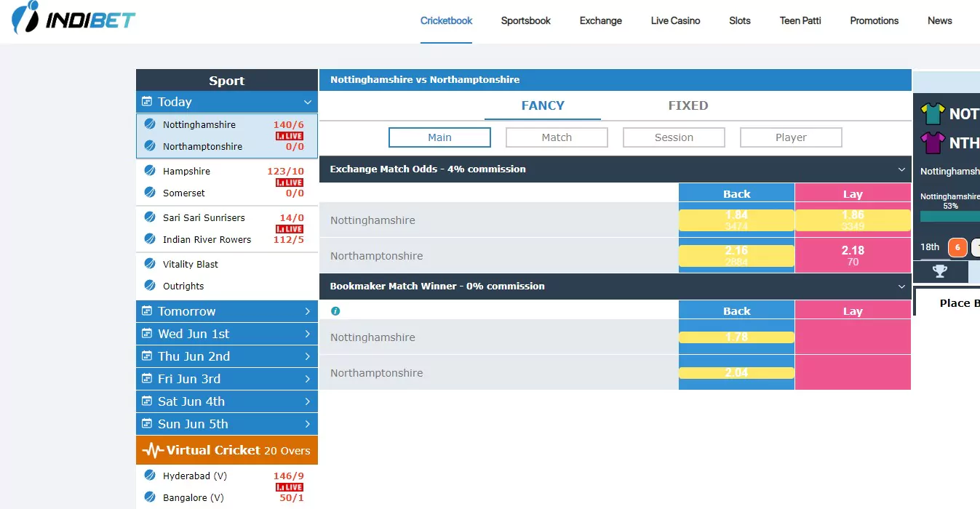Expand the Sun Jun 5th arrow

click(x=308, y=424)
